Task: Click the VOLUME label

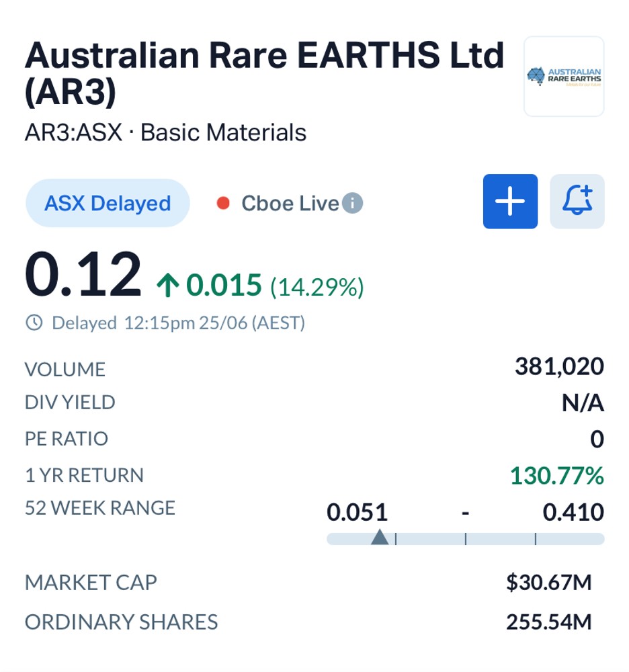Action: (65, 370)
